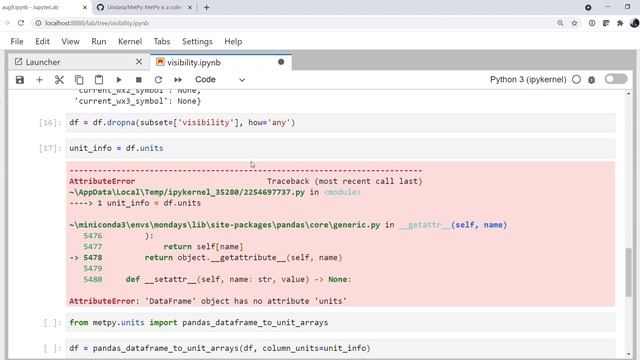Click unsaved dot on visibility.ipynb tab
The width and height of the screenshot is (640, 360).
click(x=281, y=62)
